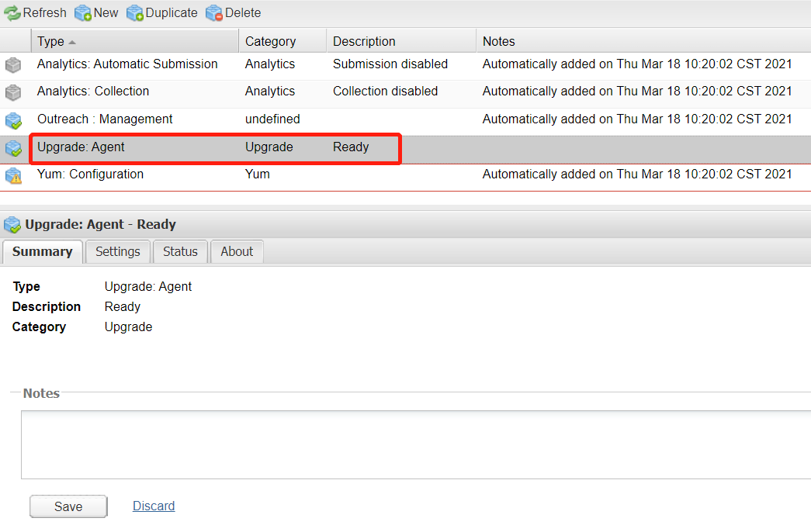811x532 pixels.
Task: Sort by the Description column header
Action: [364, 41]
